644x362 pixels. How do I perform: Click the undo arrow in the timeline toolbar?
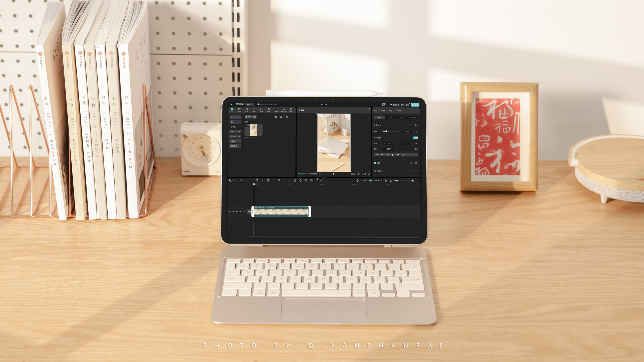(x=241, y=180)
